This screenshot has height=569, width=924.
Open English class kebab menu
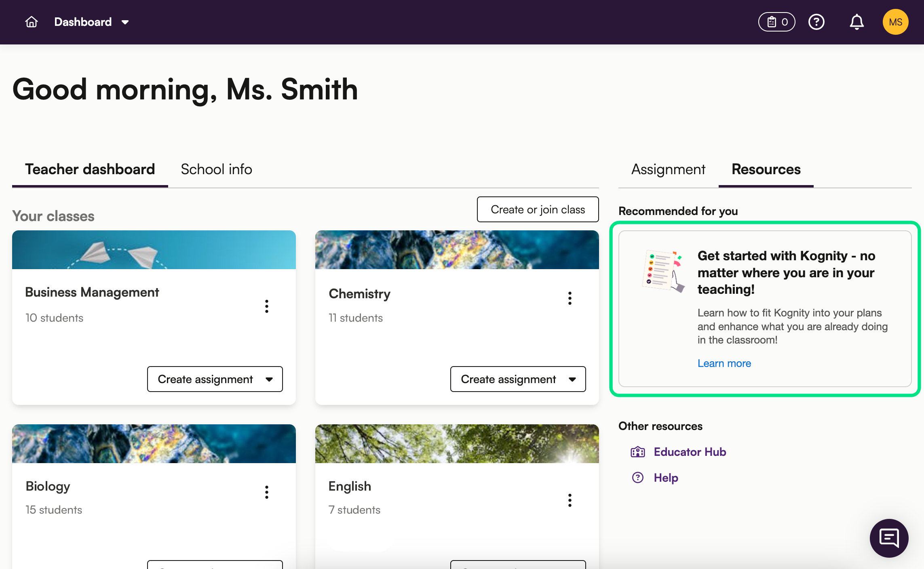click(x=570, y=500)
